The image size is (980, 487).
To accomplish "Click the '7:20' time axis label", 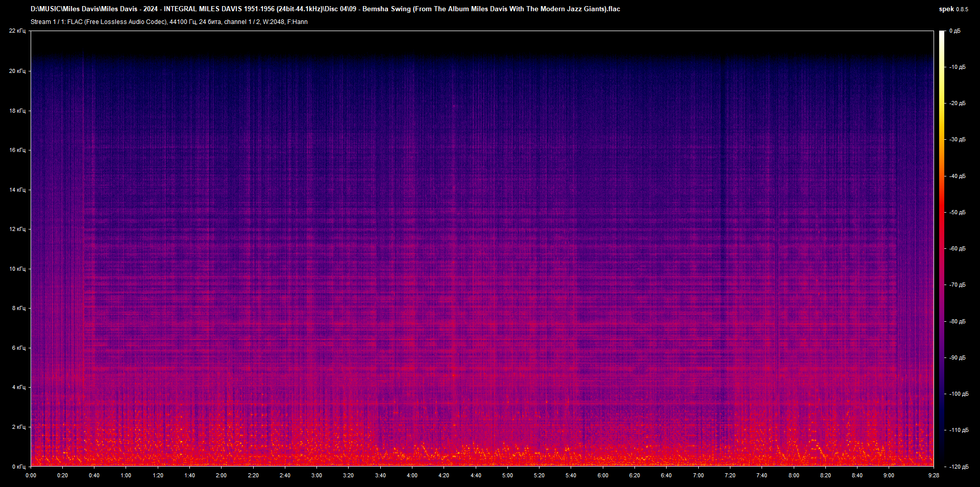I will click(x=730, y=475).
